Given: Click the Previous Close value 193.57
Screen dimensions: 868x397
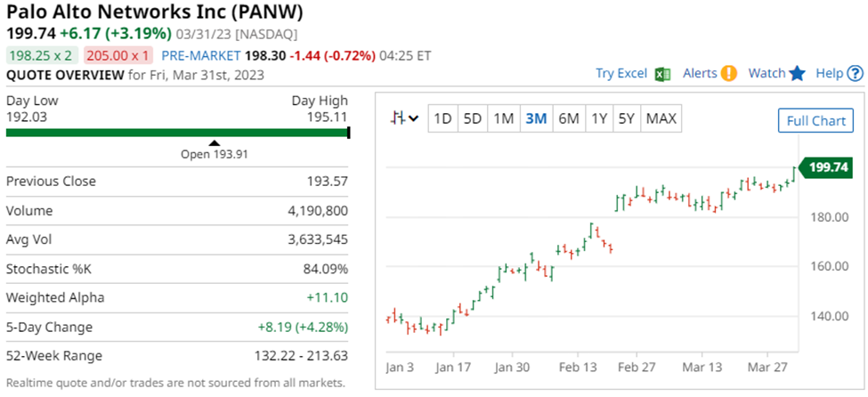Looking at the screenshot, I should 328,181.
